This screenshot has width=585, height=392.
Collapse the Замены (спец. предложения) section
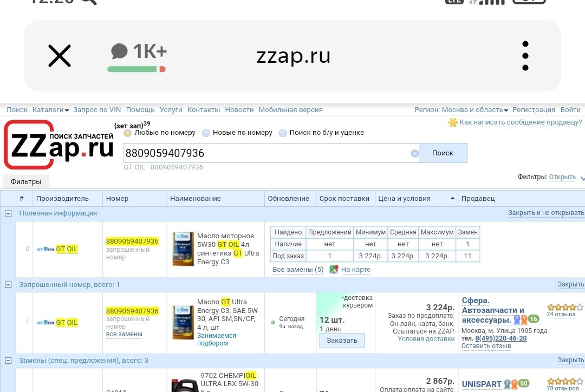[8, 361]
